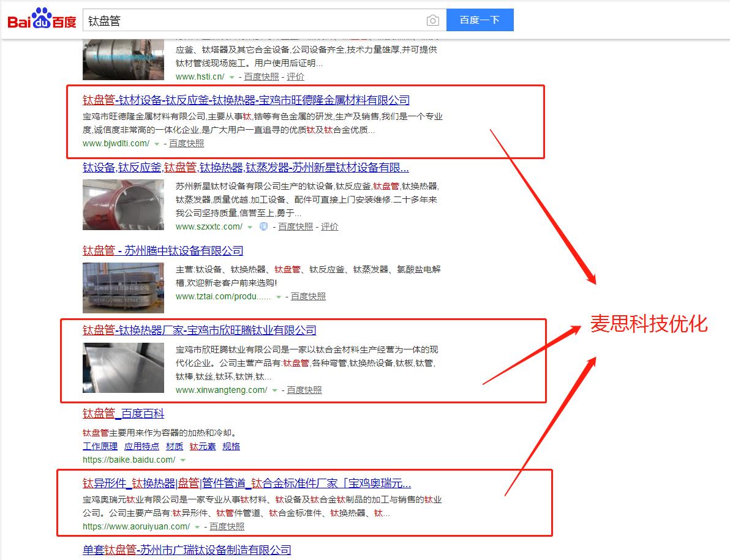The image size is (730, 560).
Task: Open 评价 for www.szxxtc.com
Action: (x=329, y=226)
